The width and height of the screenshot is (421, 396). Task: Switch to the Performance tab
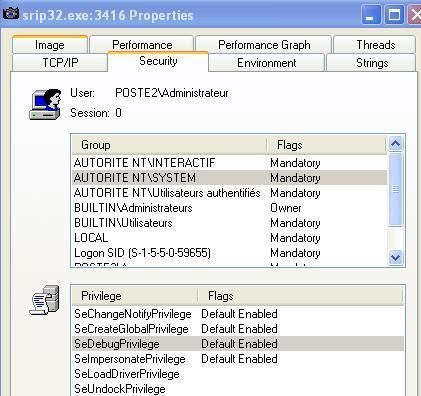142,45
